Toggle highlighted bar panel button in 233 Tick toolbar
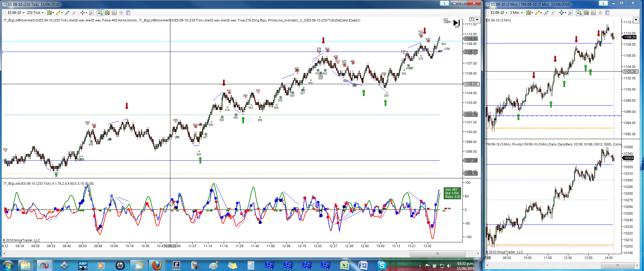644x271 pixels. pos(100,13)
